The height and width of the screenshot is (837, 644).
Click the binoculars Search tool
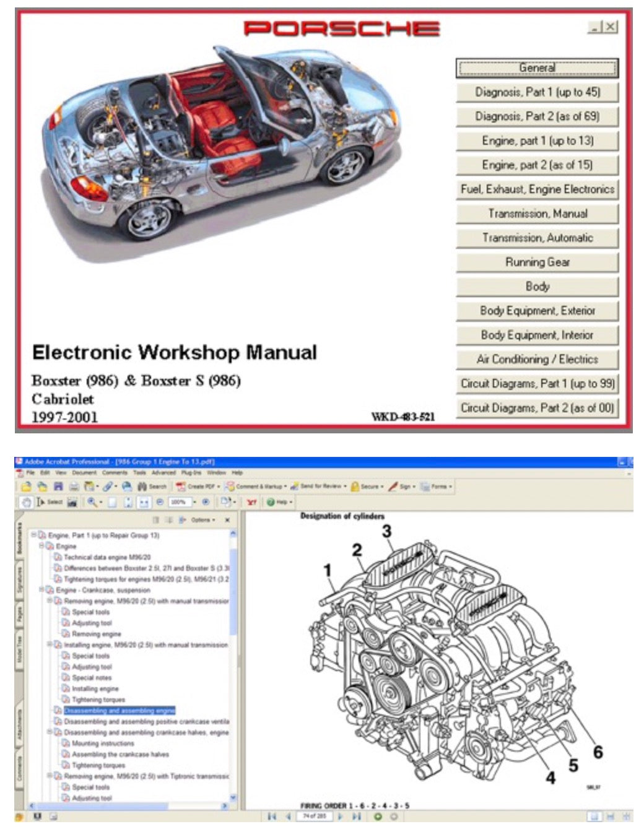click(152, 487)
